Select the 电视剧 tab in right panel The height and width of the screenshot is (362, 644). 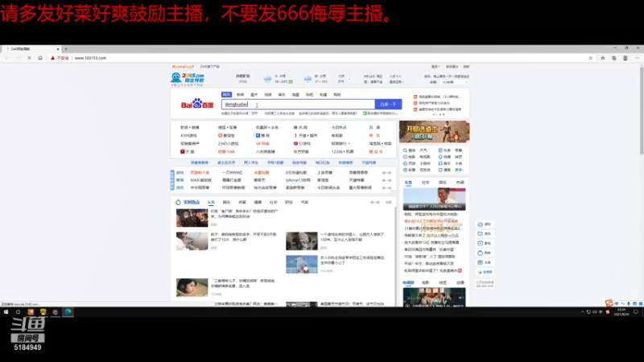click(408, 282)
